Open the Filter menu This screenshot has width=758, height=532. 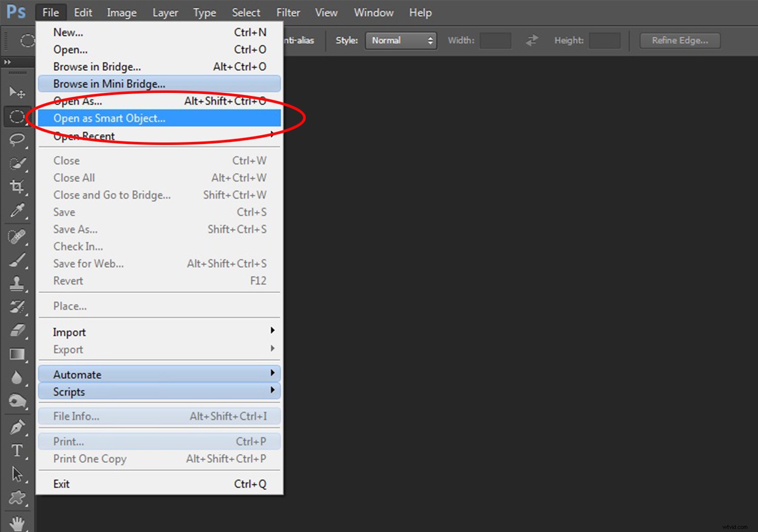[288, 12]
